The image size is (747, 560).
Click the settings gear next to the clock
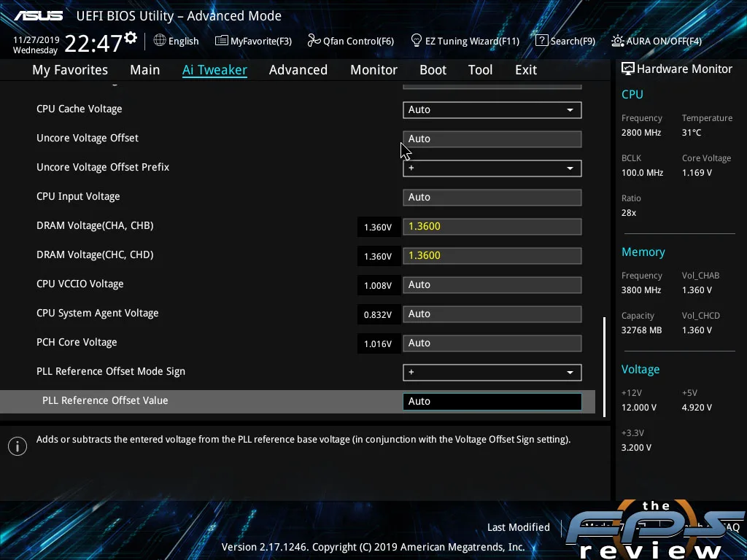pos(131,38)
